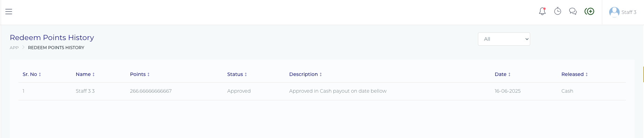Sort by the Status column header
This screenshot has height=138, width=644.
237,74
